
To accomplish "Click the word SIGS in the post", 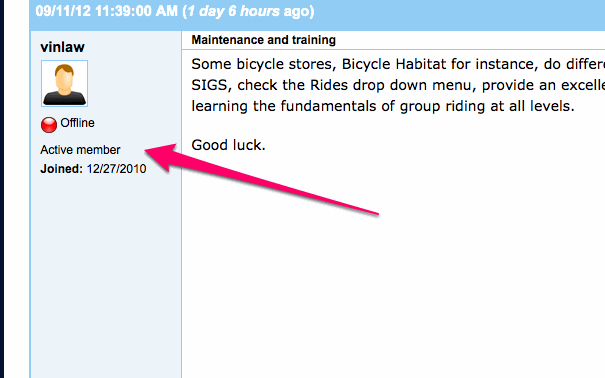I will pos(209,85).
